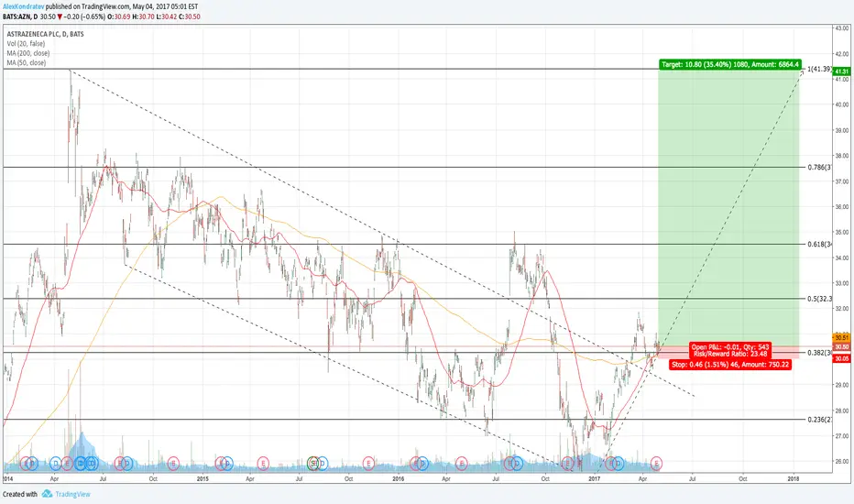Click the green 41.31 price tag on scale
The image size is (854, 504).
pos(842,71)
